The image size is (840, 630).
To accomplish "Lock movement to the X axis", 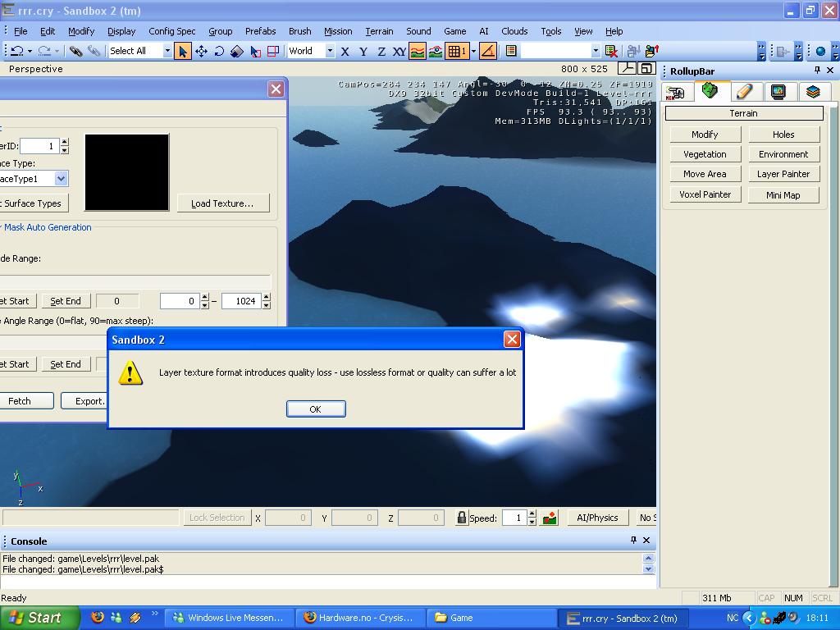I will tap(345, 52).
